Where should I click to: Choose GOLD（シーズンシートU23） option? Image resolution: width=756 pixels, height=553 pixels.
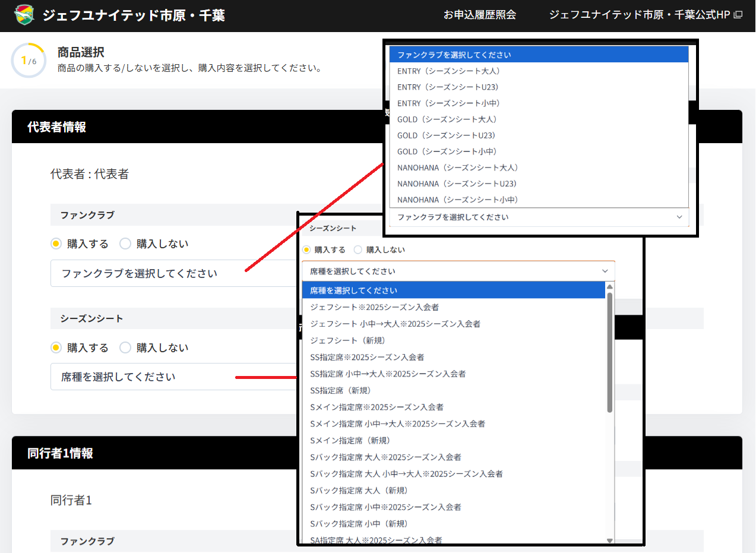539,135
